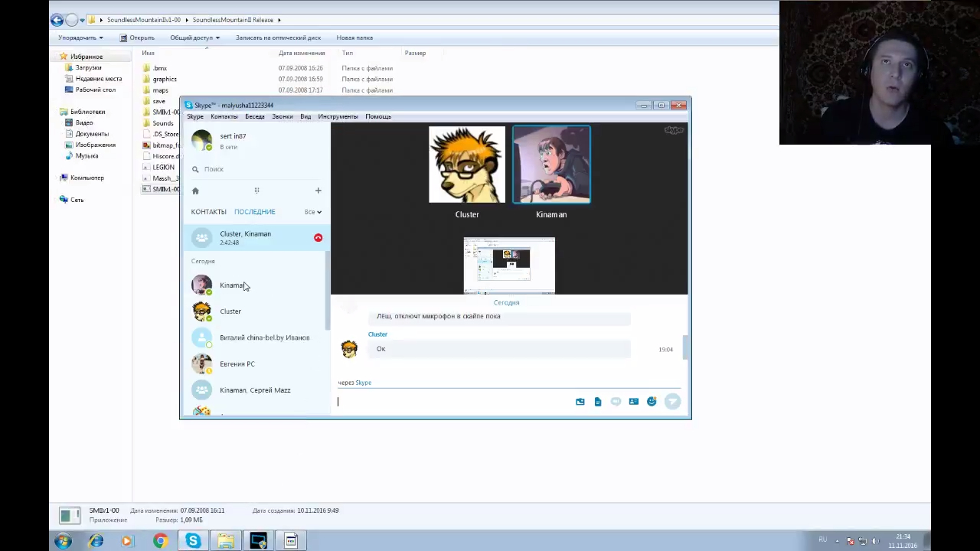This screenshot has width=980, height=551.
Task: Click the chat history scrollbar
Action: 685,347
